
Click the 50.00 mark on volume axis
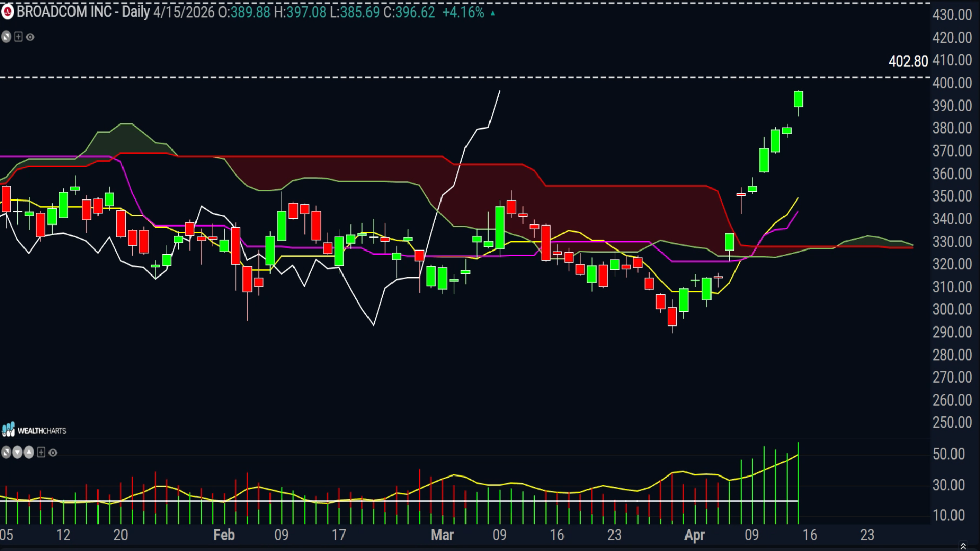[948, 454]
